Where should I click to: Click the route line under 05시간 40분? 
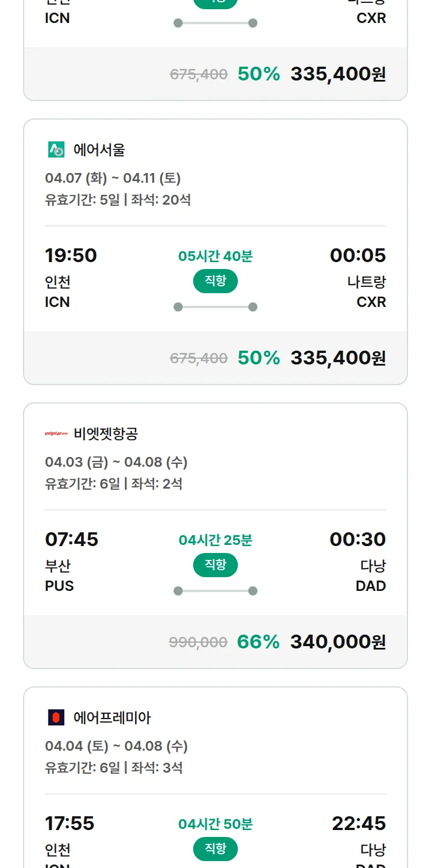[215, 307]
